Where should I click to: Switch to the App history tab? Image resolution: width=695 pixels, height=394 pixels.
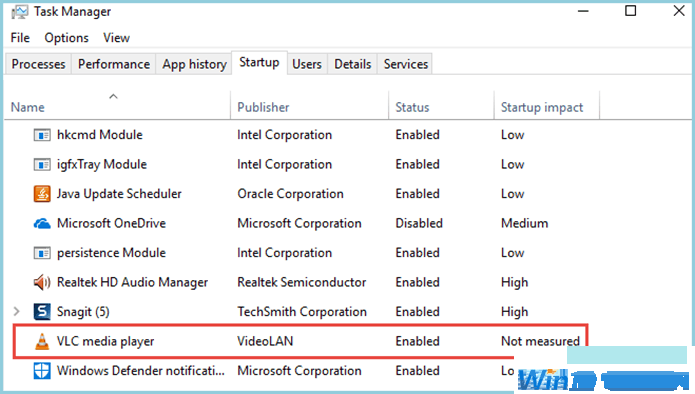(194, 64)
